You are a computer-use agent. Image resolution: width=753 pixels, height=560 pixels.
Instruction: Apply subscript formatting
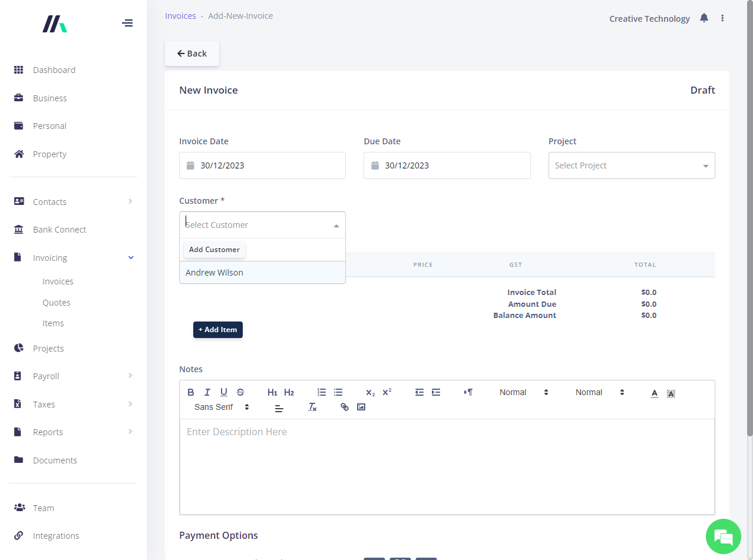coord(370,392)
